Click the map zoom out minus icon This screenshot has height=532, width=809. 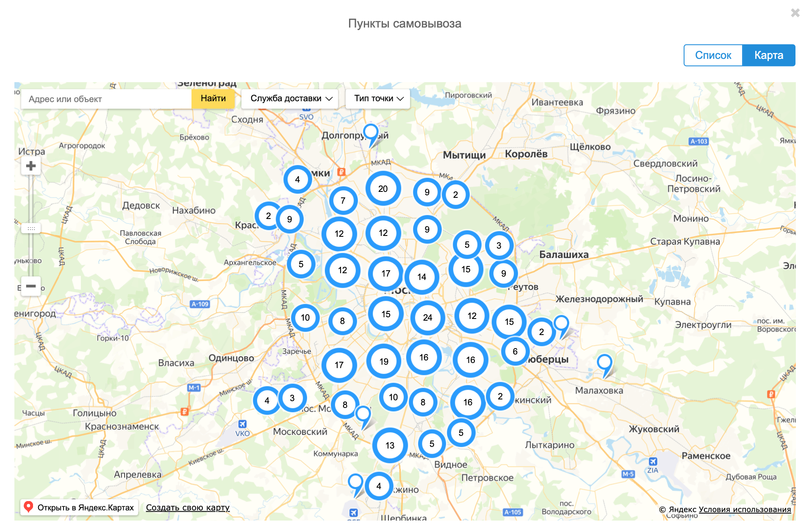(x=30, y=286)
